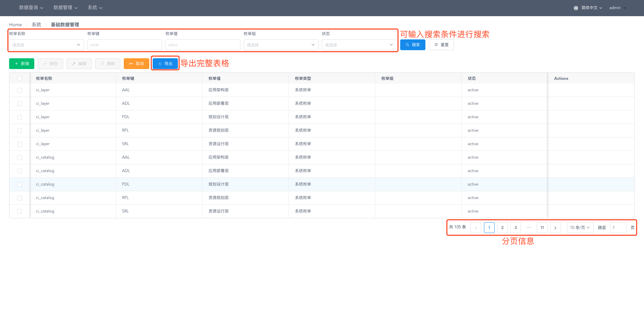Open the 简体中文 language dropdown
The width and height of the screenshot is (644, 328).
tap(592, 8)
